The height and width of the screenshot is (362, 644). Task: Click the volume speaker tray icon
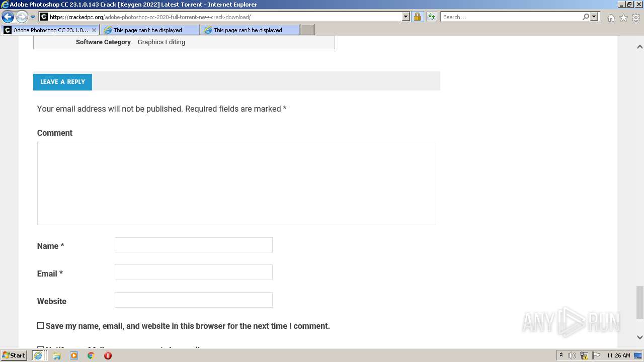coord(572,355)
